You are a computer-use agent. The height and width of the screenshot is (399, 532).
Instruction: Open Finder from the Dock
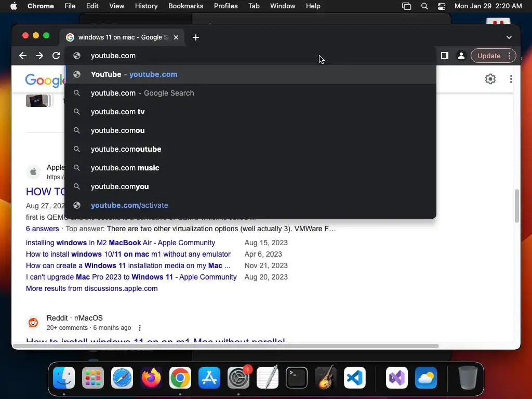click(x=64, y=378)
